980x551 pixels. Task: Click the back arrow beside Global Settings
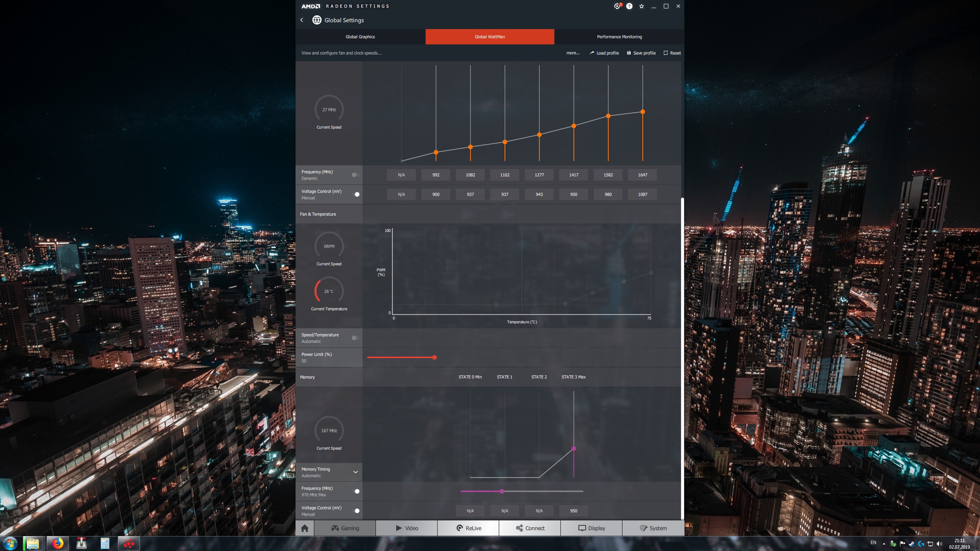click(302, 20)
